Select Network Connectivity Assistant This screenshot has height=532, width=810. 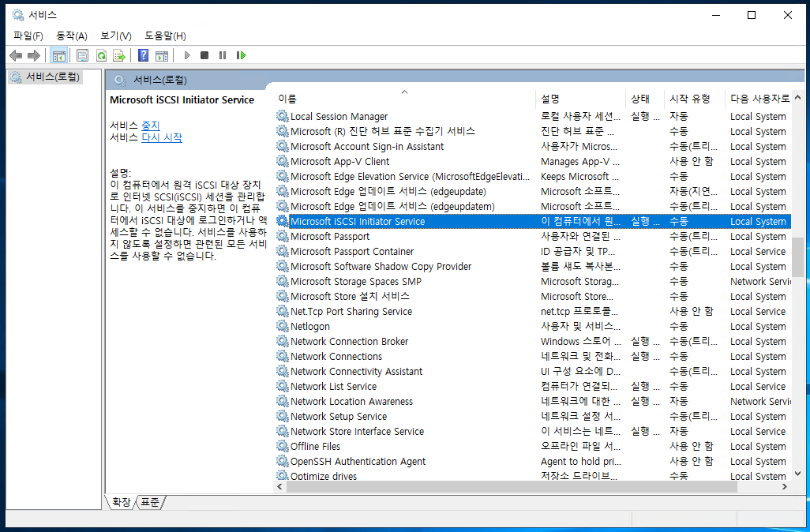tap(533, 371)
